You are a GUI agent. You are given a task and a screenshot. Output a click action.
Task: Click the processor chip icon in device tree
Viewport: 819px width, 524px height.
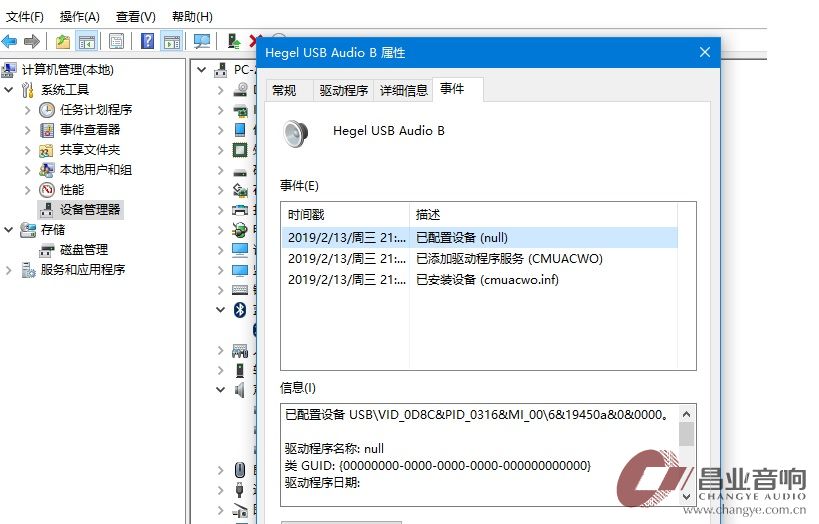click(240, 150)
